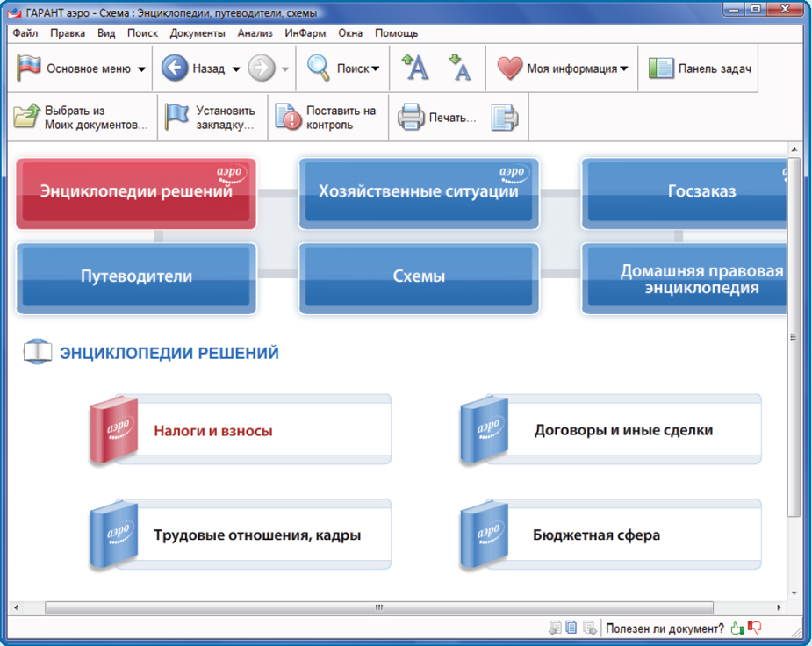Click the flag icon for Установить закладку
This screenshot has height=646, width=812.
[x=177, y=118]
